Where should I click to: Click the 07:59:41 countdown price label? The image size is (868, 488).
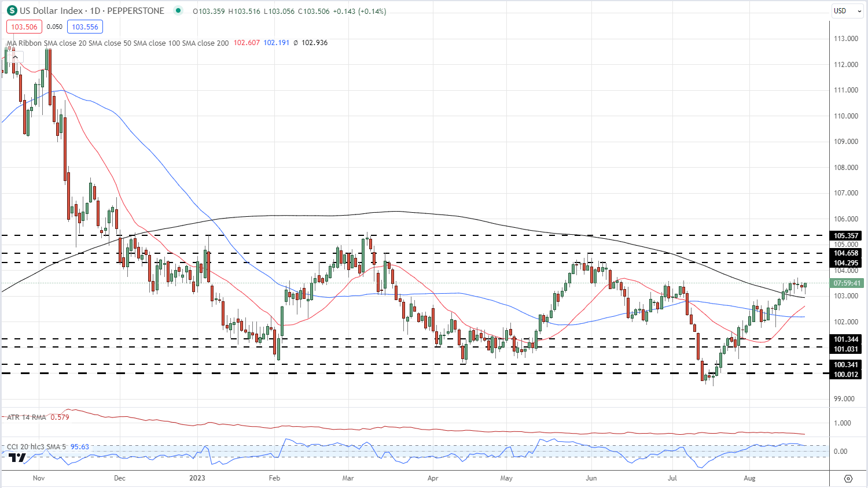[x=847, y=283]
